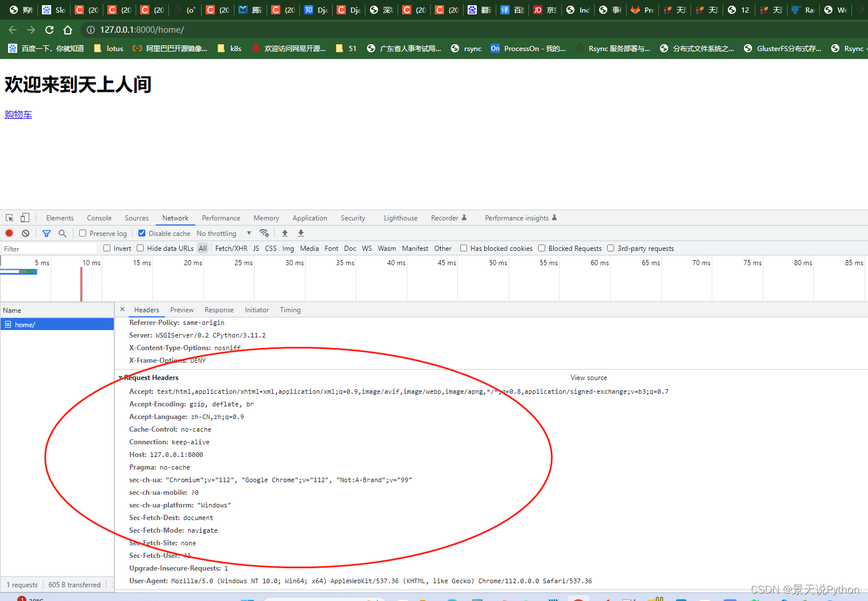Viewport: 868px width, 601px height.
Task: Open the Elements panel tab
Action: [60, 218]
